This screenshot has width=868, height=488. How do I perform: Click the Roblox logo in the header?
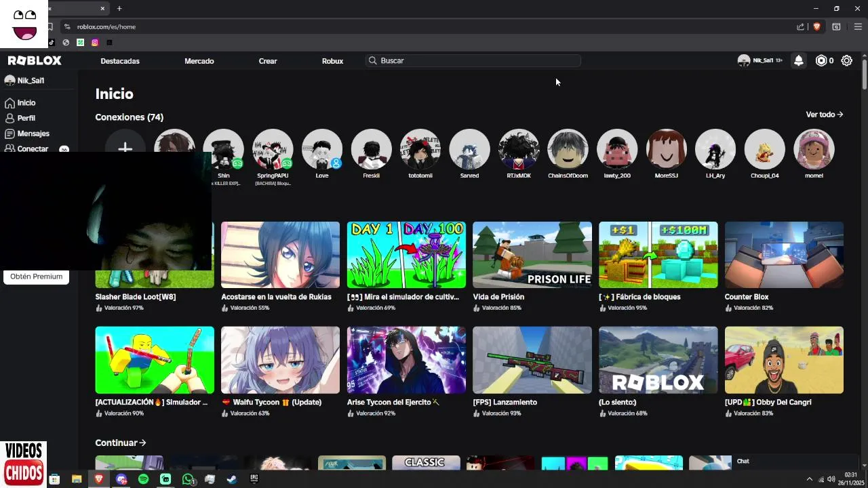35,60
